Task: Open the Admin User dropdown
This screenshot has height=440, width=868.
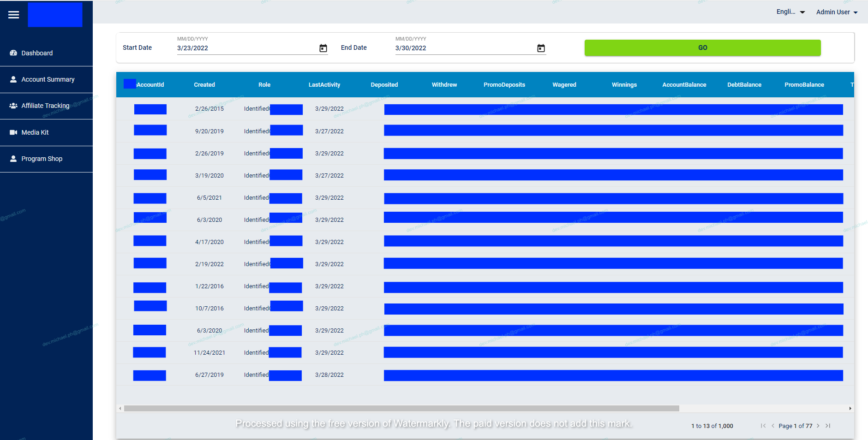Action: 837,12
